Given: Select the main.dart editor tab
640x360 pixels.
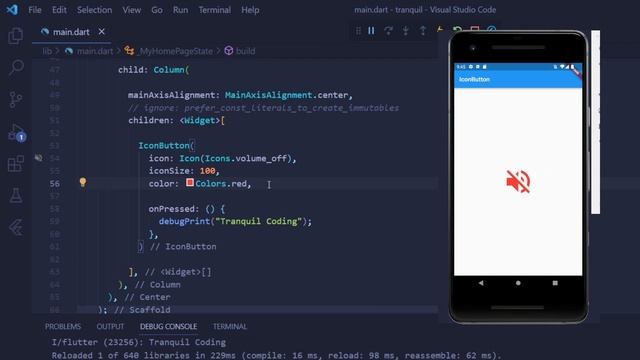Looking at the screenshot, I should (x=71, y=32).
